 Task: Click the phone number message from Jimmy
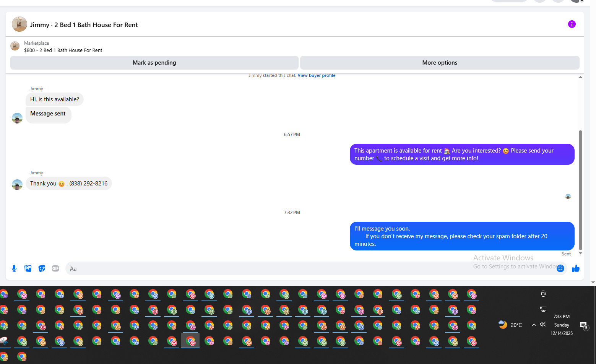[x=69, y=184]
